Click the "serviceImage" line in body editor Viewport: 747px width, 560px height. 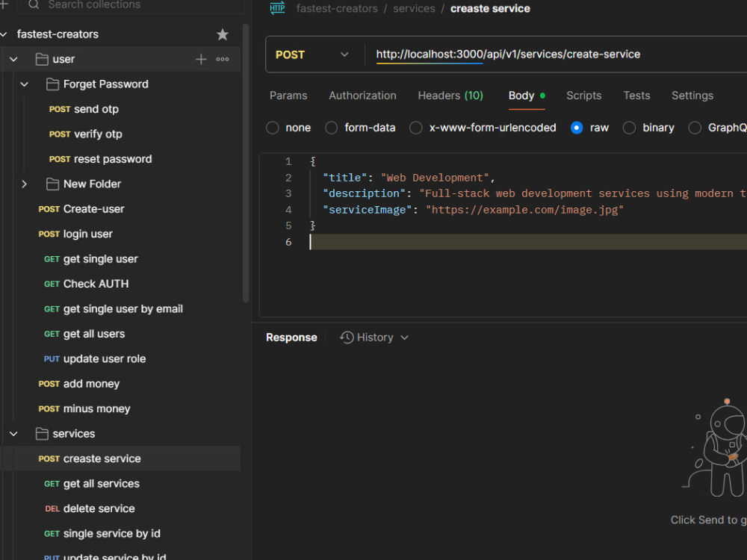(473, 210)
